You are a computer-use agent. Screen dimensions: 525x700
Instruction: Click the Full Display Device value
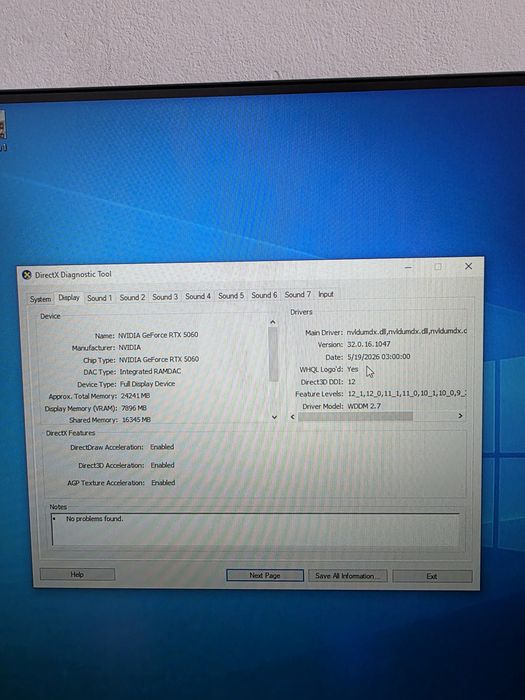click(147, 384)
